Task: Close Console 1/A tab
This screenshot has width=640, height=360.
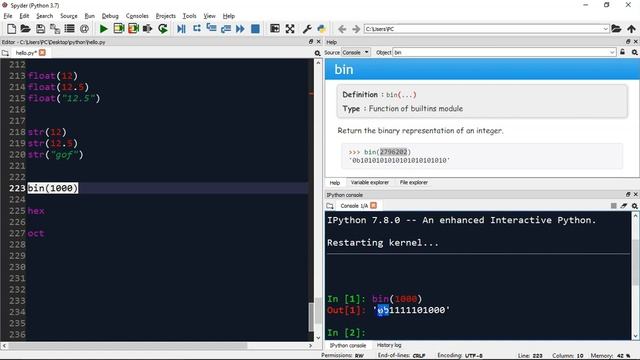Action: pos(373,206)
